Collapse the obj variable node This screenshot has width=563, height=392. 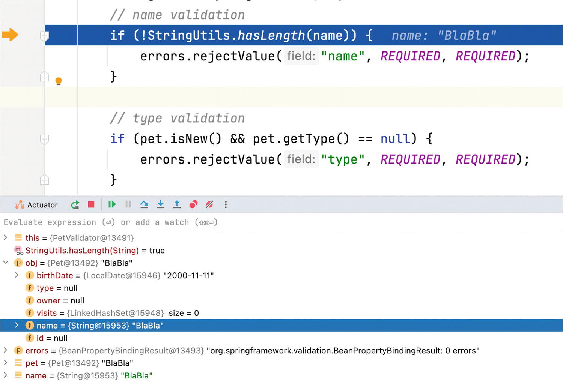pyautogui.click(x=6, y=263)
